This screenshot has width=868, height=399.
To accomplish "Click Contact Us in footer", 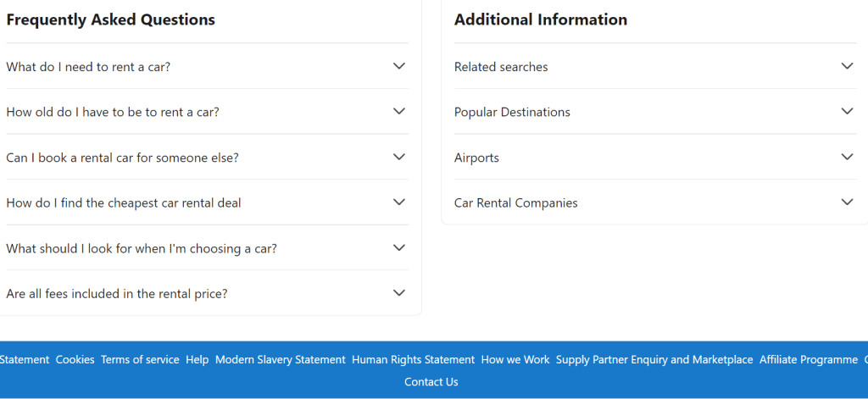I will [431, 382].
